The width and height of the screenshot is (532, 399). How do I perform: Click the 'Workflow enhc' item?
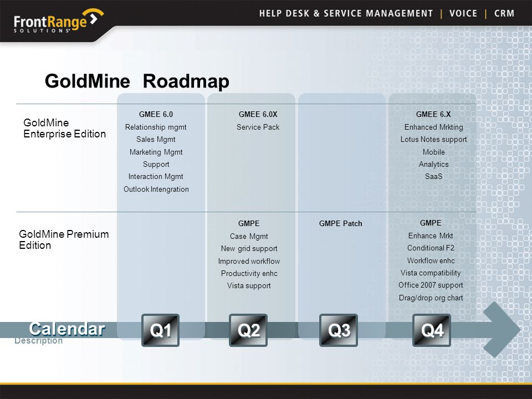(x=431, y=260)
